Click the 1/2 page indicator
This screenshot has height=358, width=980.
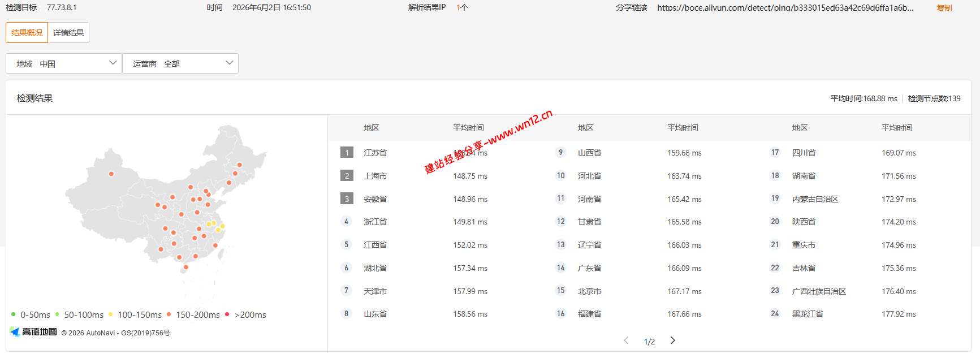pos(649,342)
